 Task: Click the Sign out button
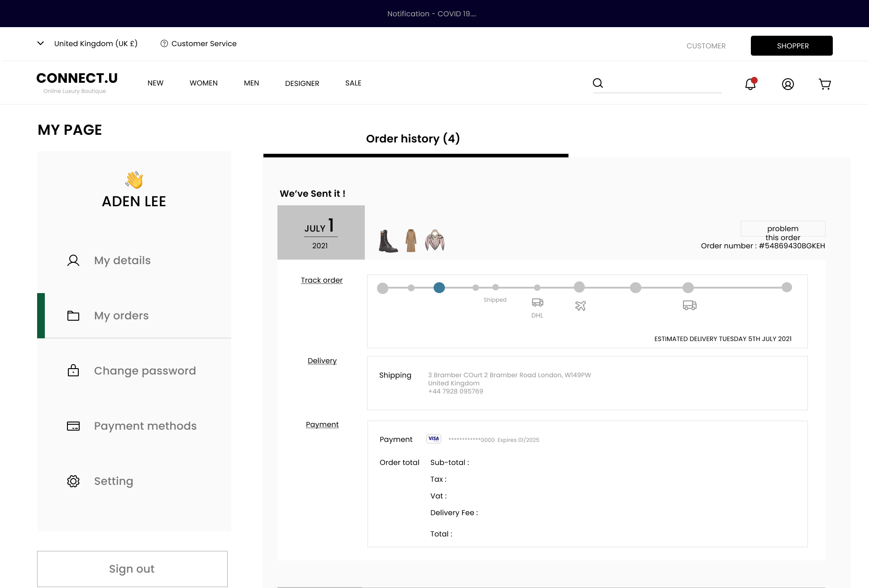point(132,569)
